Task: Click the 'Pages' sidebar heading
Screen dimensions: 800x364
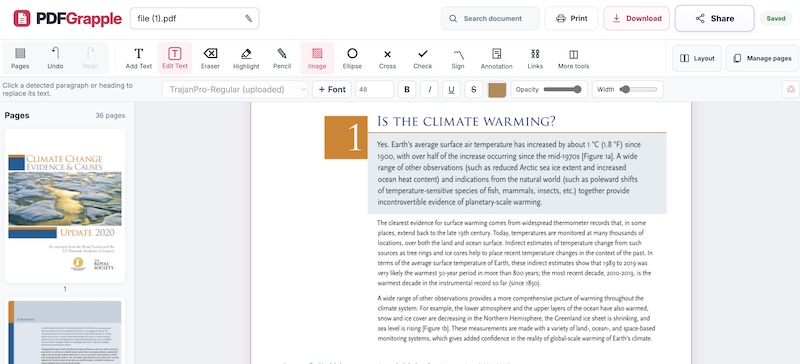Action: click(17, 115)
